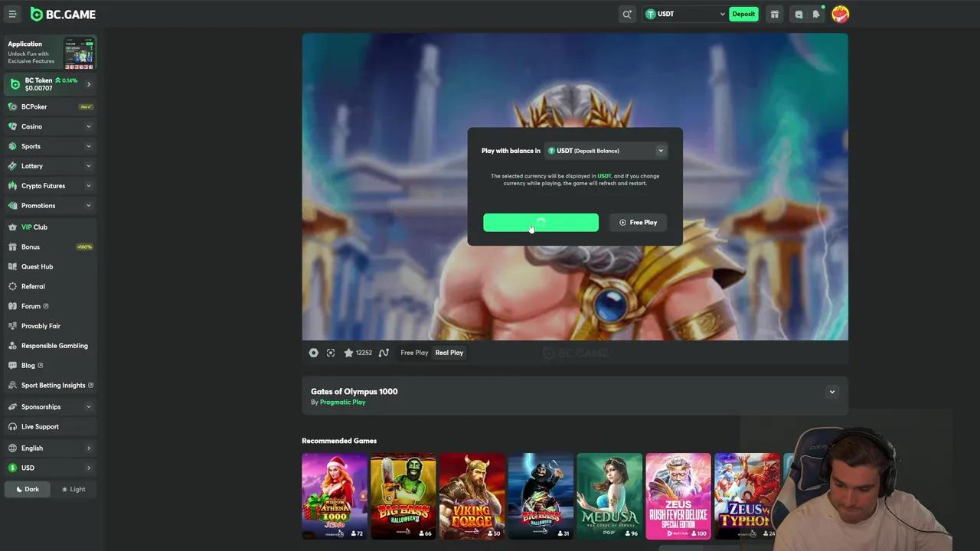Open the search icon in top bar
Viewport: 980px width, 551px height.
(627, 14)
